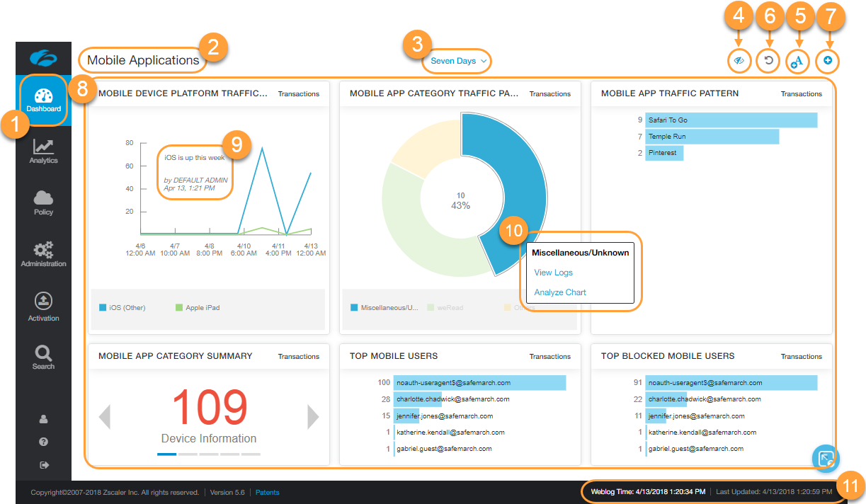The image size is (866, 504).
Task: Choose Analyze Chart from the popup menu
Action: point(560,292)
